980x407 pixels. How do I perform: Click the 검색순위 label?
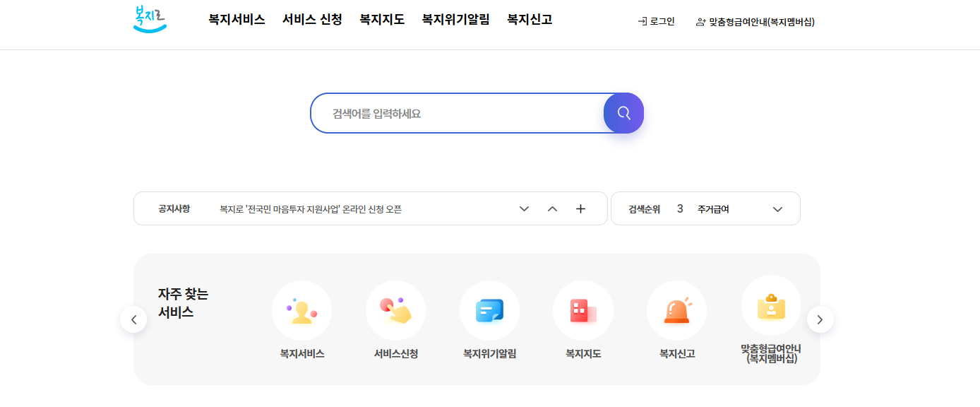click(645, 209)
